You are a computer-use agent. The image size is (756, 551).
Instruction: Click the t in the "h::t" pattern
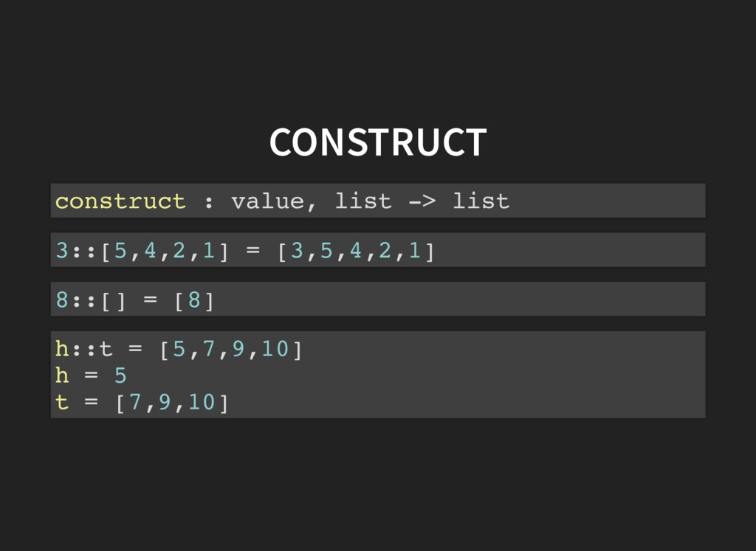tap(106, 349)
